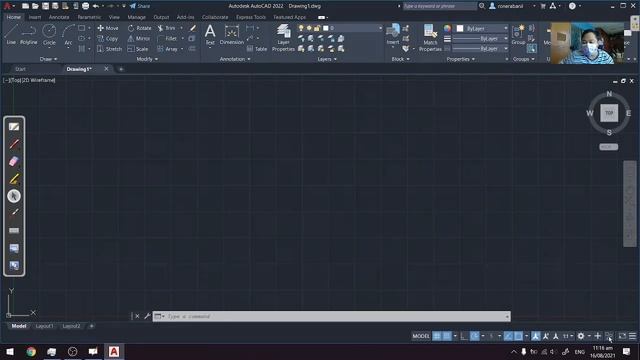The width and height of the screenshot is (640, 360).
Task: Open the Trim dropdown arrow
Action: [182, 28]
